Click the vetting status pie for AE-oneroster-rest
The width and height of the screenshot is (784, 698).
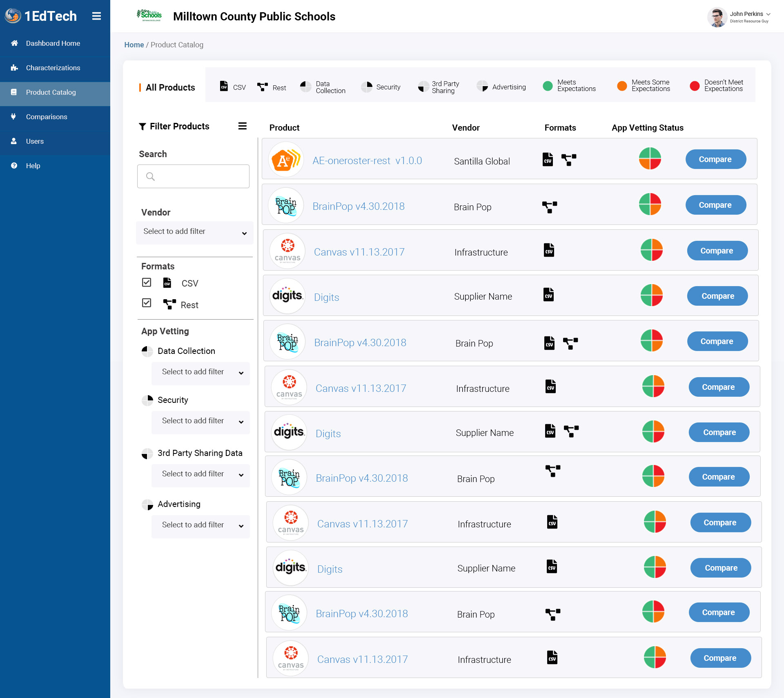click(x=650, y=158)
